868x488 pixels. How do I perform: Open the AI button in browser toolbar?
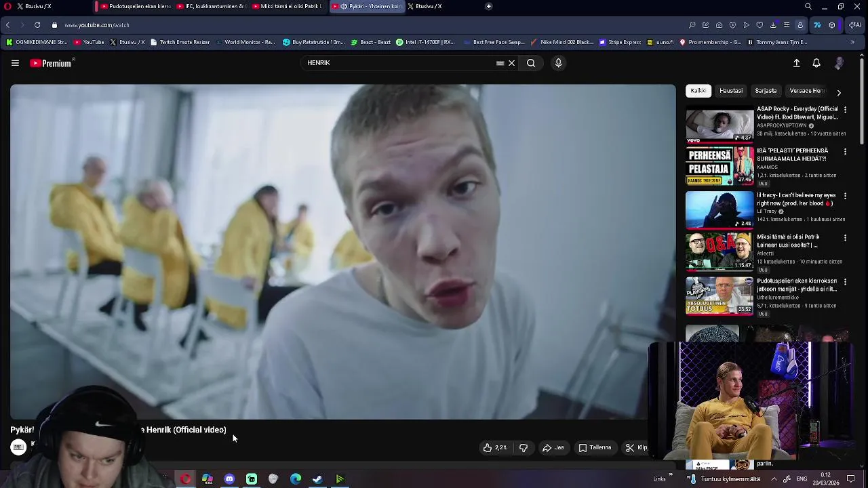point(855,25)
